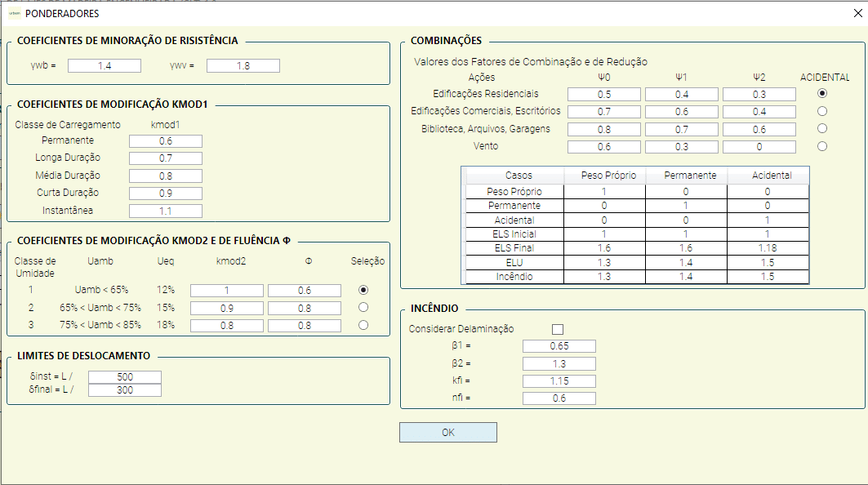Choose Biblioteca, Arquivos, Garagens radio button
This screenshot has width=868, height=485.
tap(822, 128)
